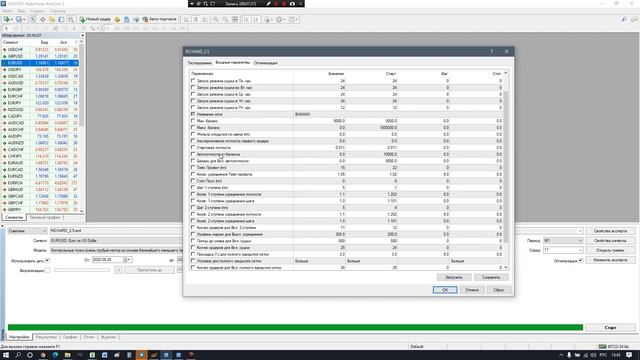Toggle the Авто-торговля toolbar button
The height and width of the screenshot is (360, 640).
[x=160, y=19]
